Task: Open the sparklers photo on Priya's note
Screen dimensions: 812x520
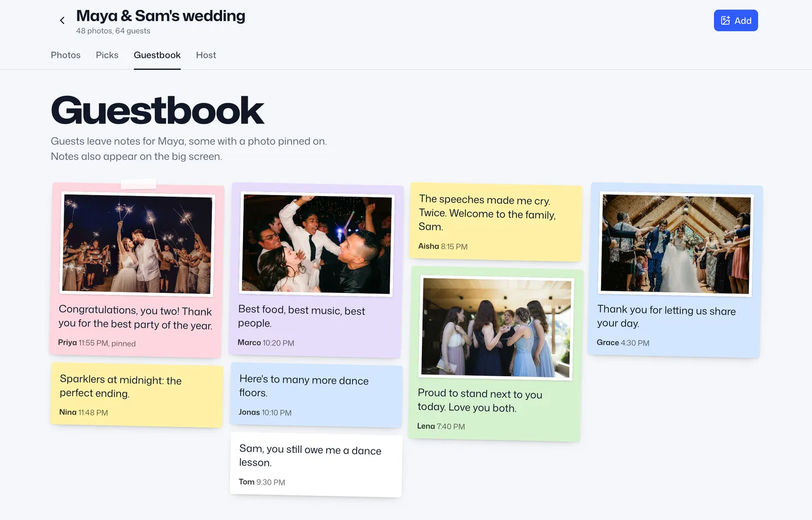Action: click(x=138, y=244)
